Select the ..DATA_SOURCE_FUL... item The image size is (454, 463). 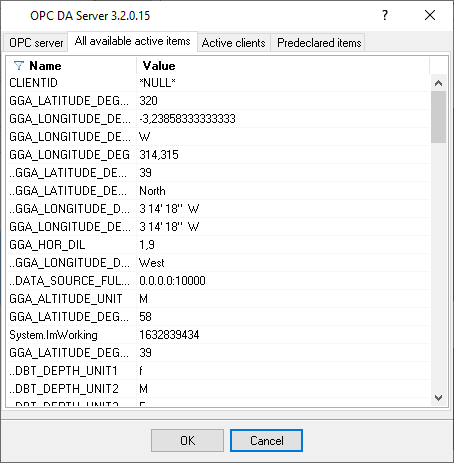click(x=219, y=281)
